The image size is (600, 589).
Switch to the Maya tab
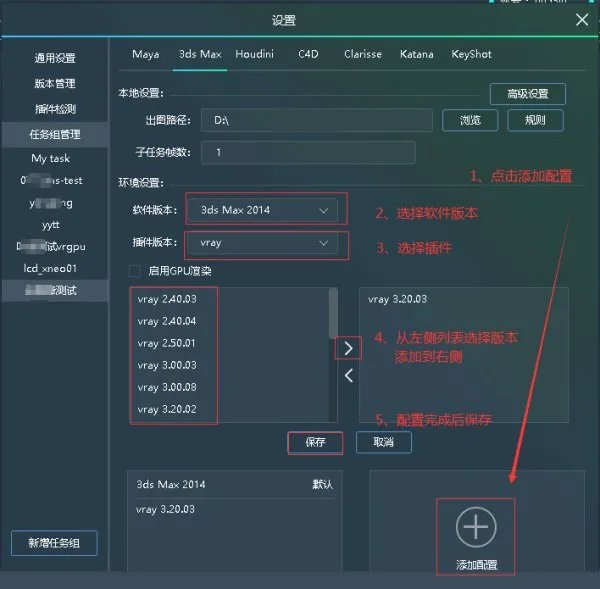[145, 54]
